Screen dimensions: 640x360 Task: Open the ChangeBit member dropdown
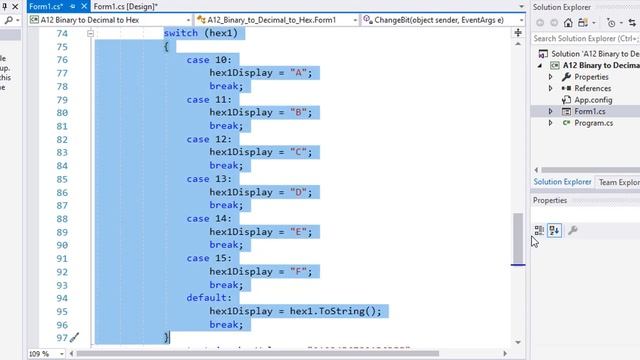521,20
